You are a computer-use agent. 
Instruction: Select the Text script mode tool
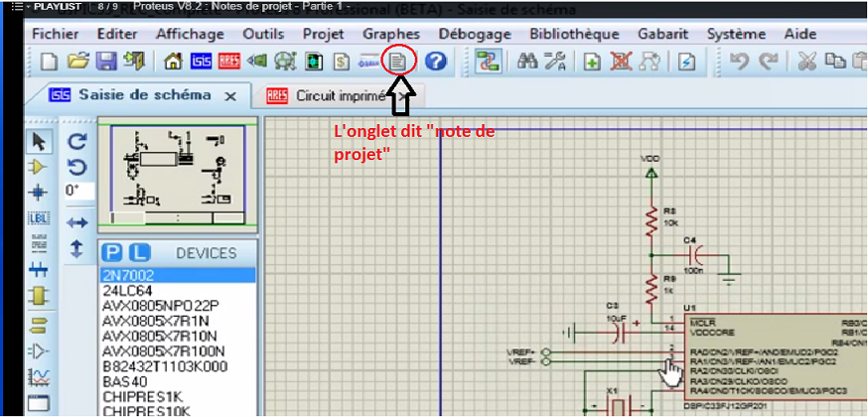click(38, 244)
